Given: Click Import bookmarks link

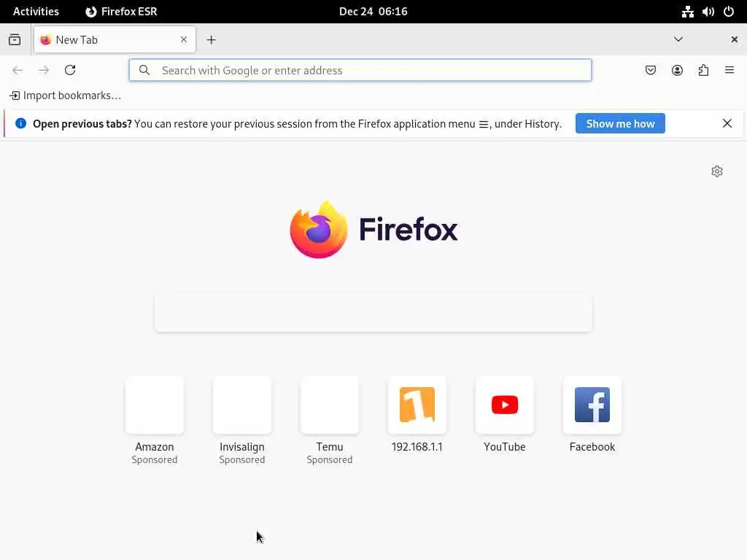Looking at the screenshot, I should click(x=65, y=96).
